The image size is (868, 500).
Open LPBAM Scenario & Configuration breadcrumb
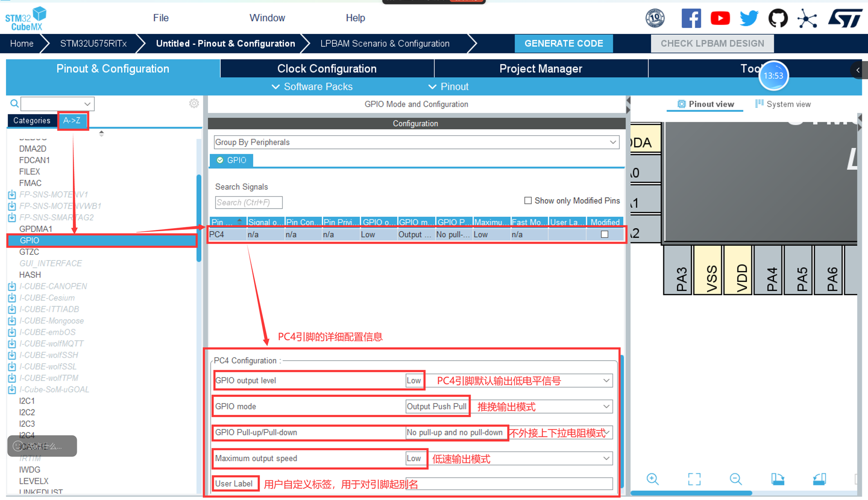click(x=385, y=43)
